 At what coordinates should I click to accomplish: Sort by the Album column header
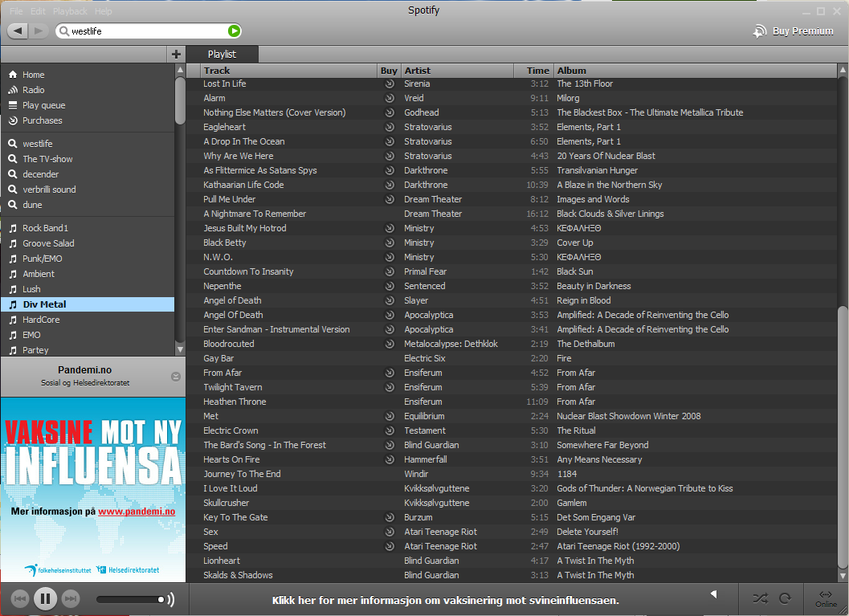pos(696,71)
